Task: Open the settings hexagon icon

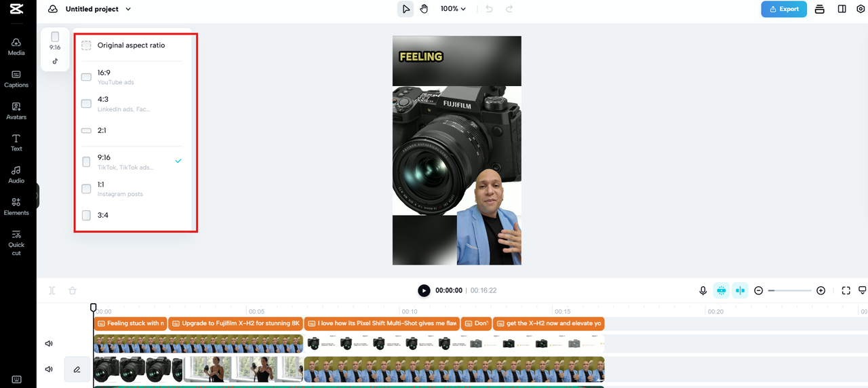Action: pyautogui.click(x=861, y=9)
